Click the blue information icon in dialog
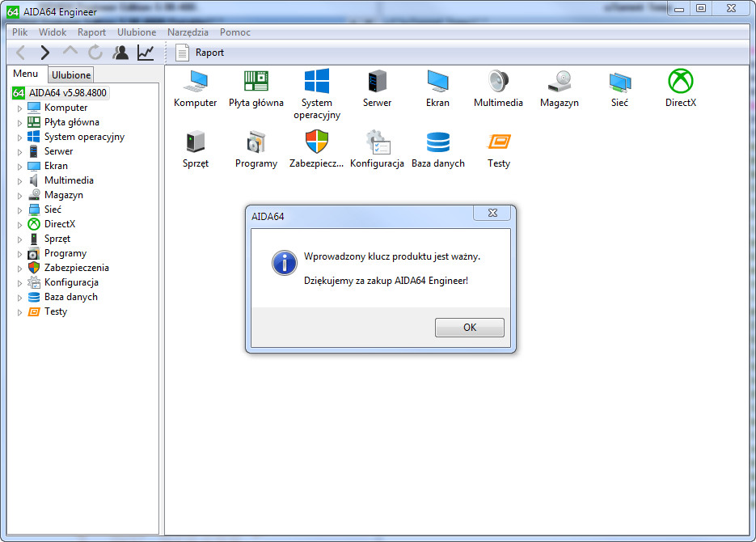The width and height of the screenshot is (756, 542). (285, 263)
